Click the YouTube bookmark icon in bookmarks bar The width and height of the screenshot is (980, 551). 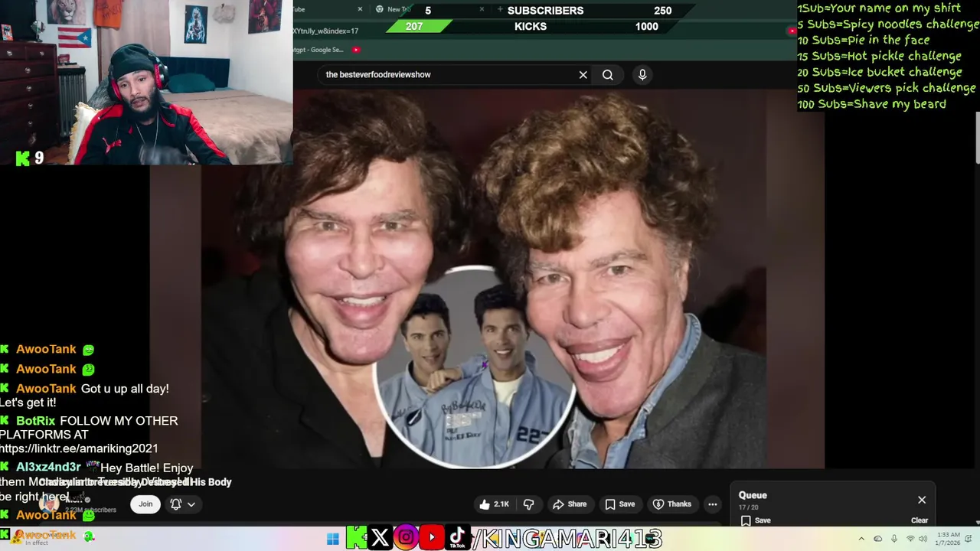click(x=356, y=50)
